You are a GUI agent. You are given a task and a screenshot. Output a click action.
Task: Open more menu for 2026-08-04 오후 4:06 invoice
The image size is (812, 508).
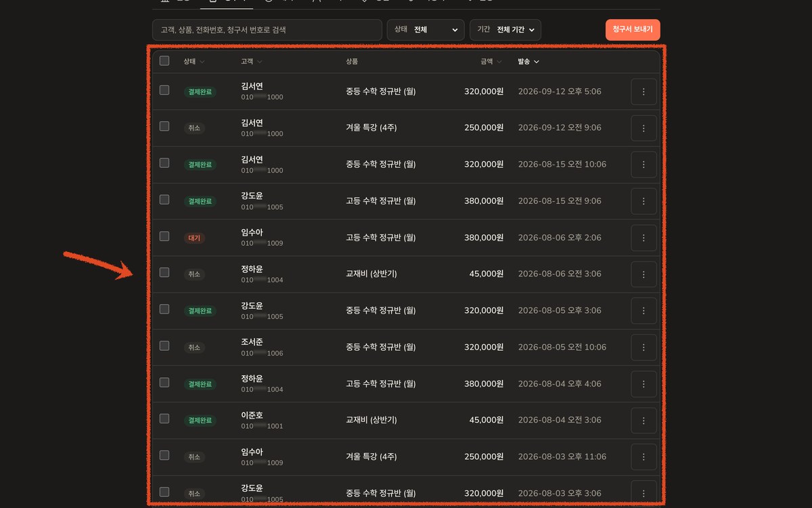pyautogui.click(x=644, y=384)
